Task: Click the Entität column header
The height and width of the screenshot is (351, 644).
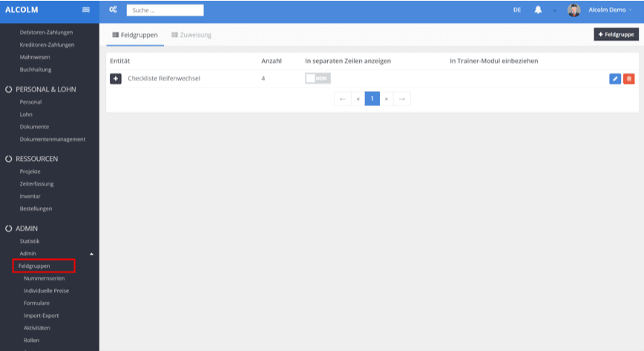Action: (120, 61)
